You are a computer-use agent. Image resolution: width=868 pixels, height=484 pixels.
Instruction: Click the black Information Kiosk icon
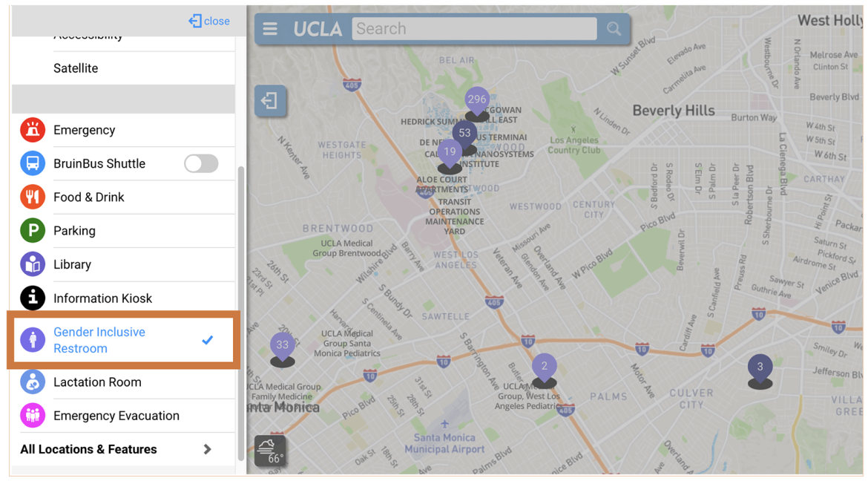pyautogui.click(x=33, y=298)
